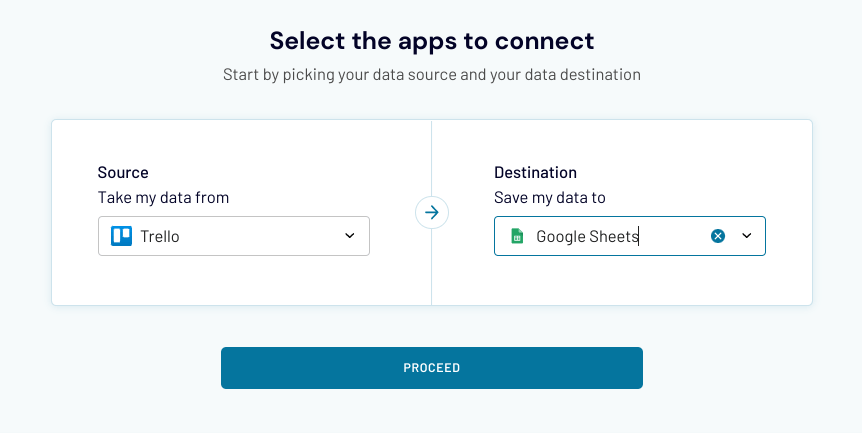This screenshot has height=433, width=862.
Task: Click the vertical divider line below the arrow
Action: tap(432, 267)
